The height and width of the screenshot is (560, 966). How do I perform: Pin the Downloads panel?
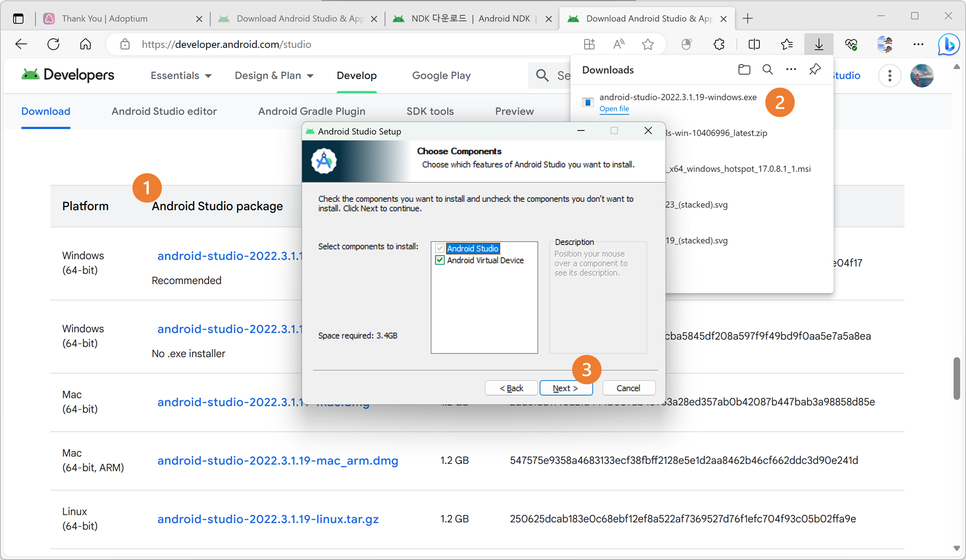[815, 70]
